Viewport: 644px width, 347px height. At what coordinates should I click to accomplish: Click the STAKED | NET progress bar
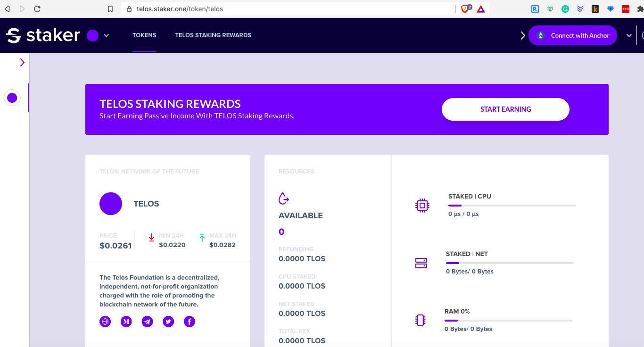510,263
